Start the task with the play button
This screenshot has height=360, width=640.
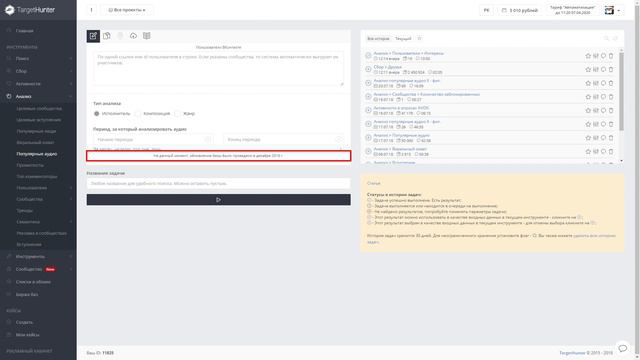(218, 200)
